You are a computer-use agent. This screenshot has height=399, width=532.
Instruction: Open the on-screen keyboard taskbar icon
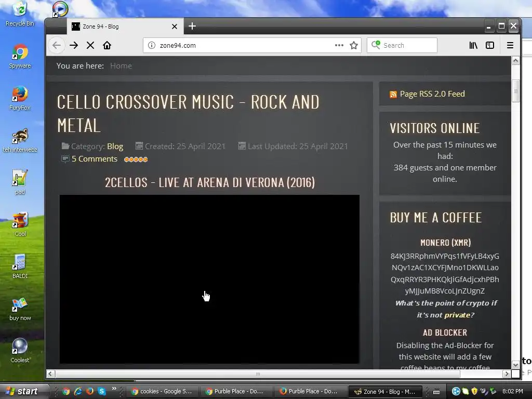tap(436, 392)
